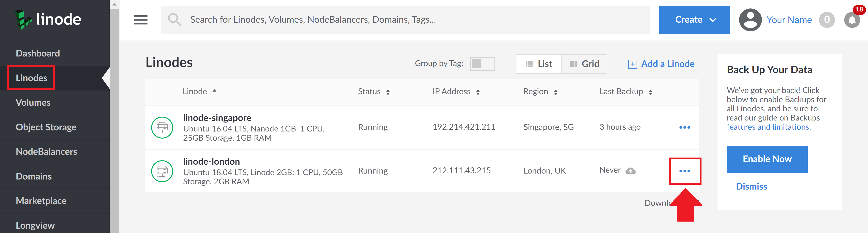Open the user avatar icon
868x233 pixels.
point(750,20)
